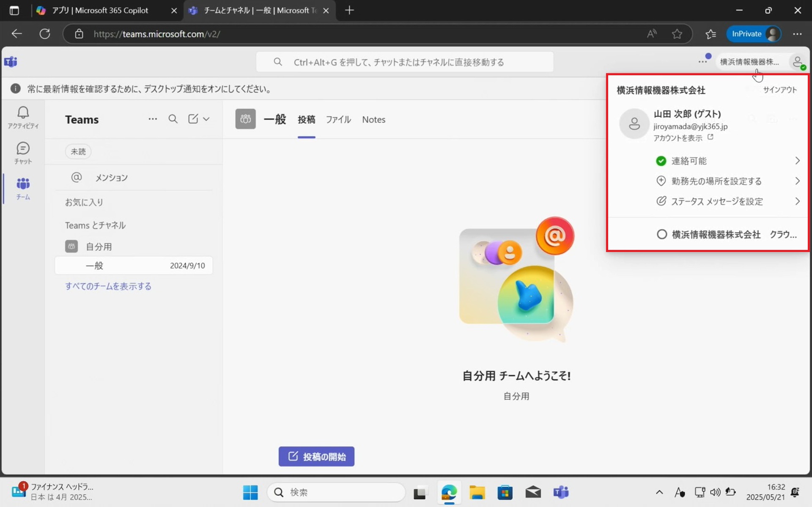Open アカウントを表示 external link icon
The height and width of the screenshot is (507, 812).
pos(710,137)
